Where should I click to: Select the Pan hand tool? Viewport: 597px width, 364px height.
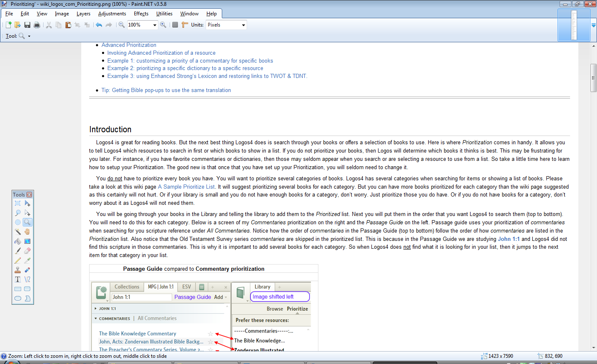[x=27, y=232]
